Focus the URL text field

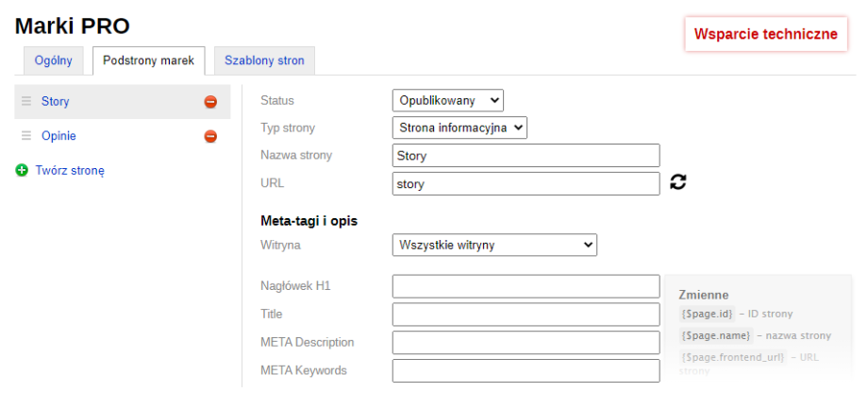tap(526, 183)
